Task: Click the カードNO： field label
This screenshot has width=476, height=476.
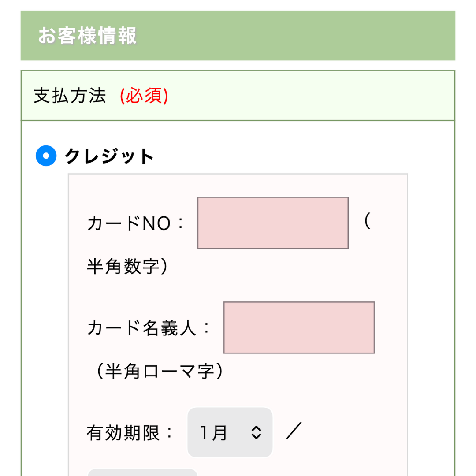Action: point(135,223)
